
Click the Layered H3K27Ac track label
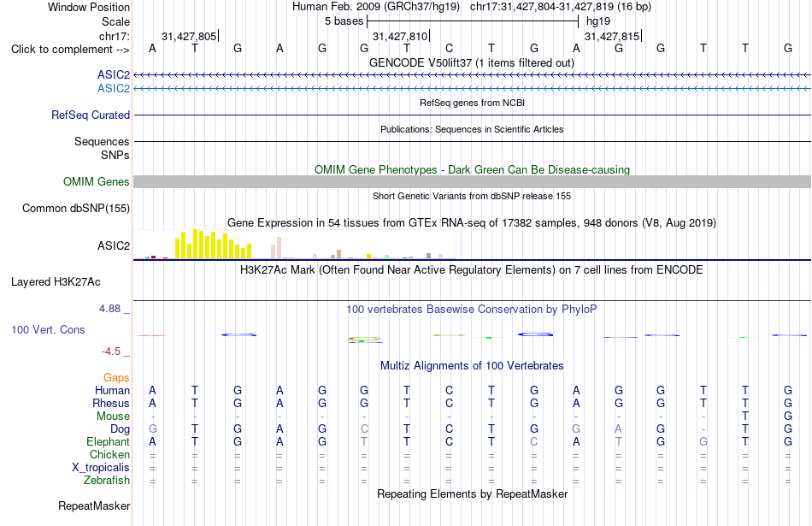[x=56, y=282]
